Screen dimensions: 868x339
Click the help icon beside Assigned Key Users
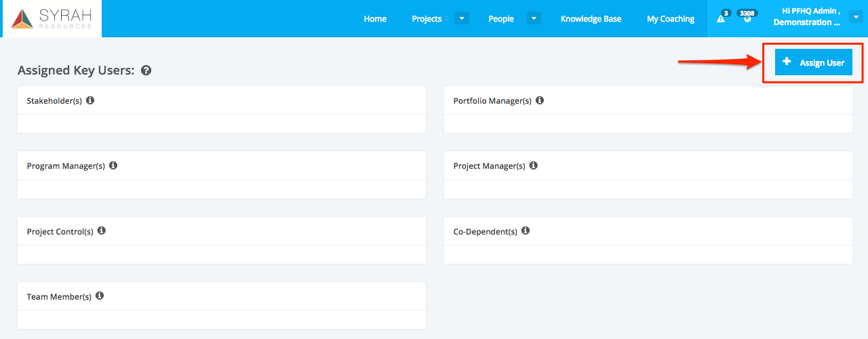pyautogui.click(x=146, y=70)
